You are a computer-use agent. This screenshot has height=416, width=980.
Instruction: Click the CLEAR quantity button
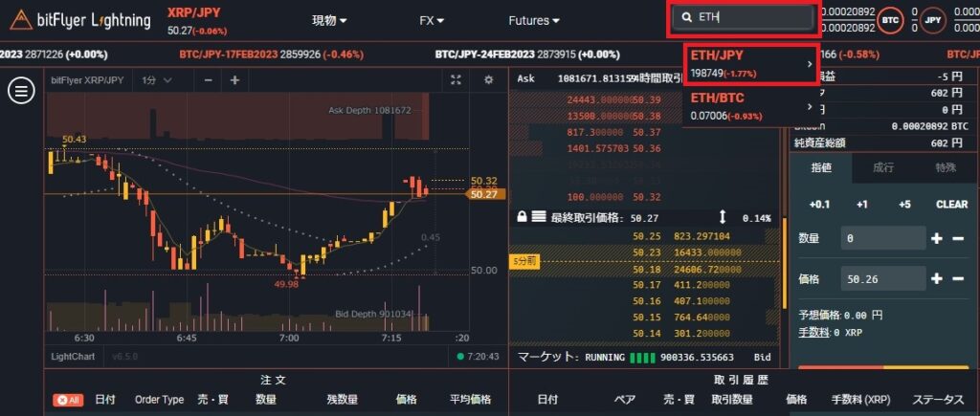point(952,205)
